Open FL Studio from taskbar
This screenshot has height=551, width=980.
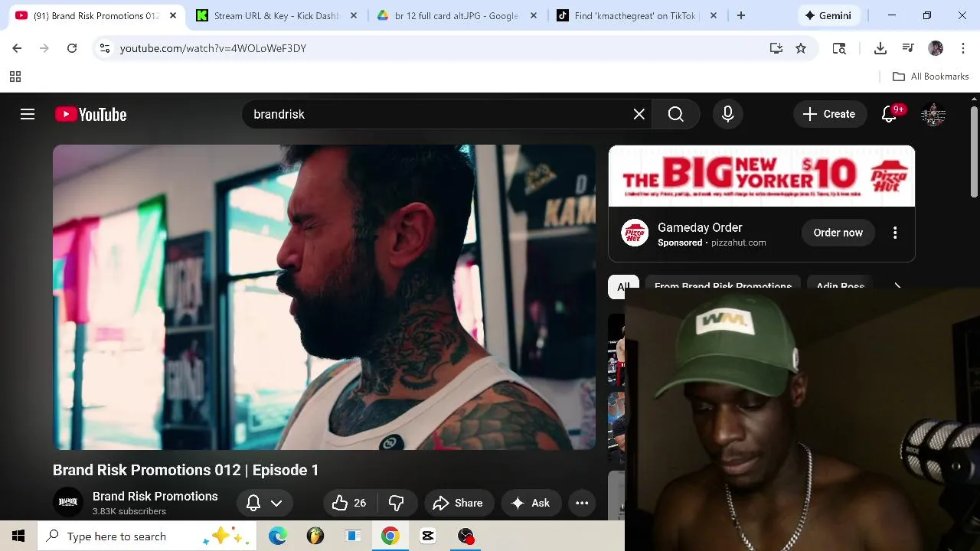coord(315,536)
